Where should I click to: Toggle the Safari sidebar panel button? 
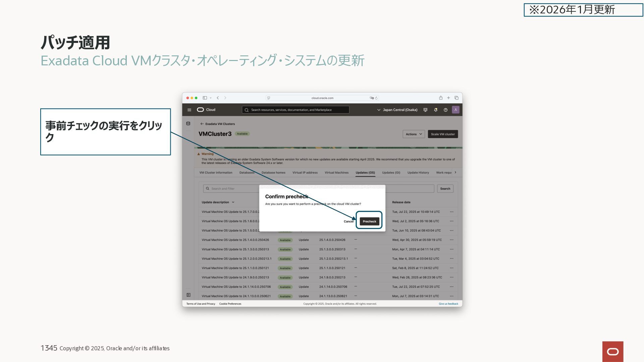[x=205, y=98]
